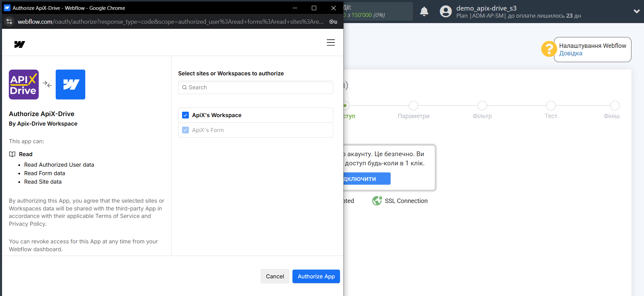Click the Read Authorized User data text
Viewport: 644px width, 296px height.
coord(59,165)
